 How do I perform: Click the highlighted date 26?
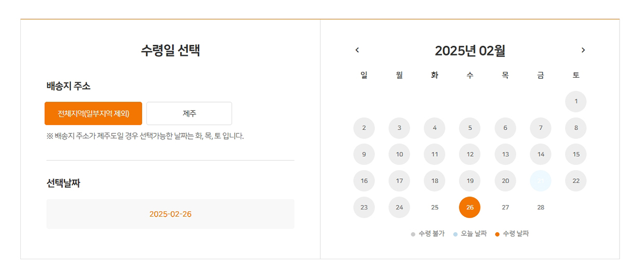point(470,207)
